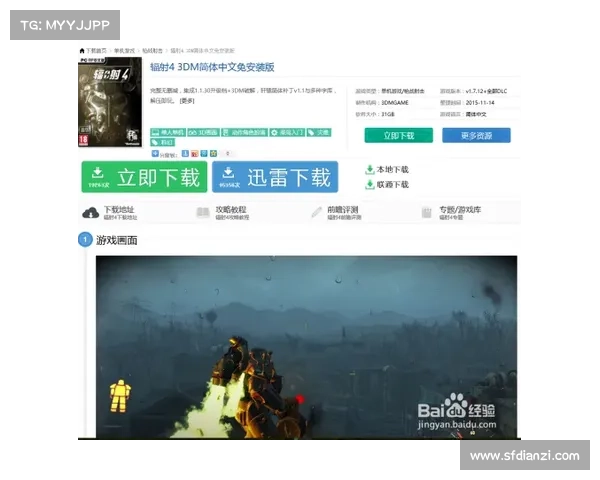This screenshot has height=480, width=600.
Task: Click the 本地下载 link
Action: (393, 169)
